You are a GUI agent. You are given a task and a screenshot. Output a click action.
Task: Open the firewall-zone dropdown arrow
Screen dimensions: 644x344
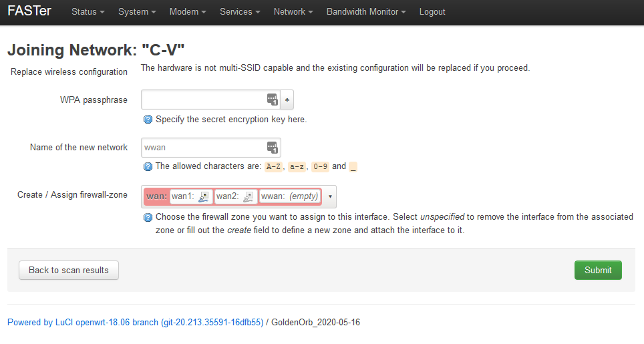(x=329, y=196)
